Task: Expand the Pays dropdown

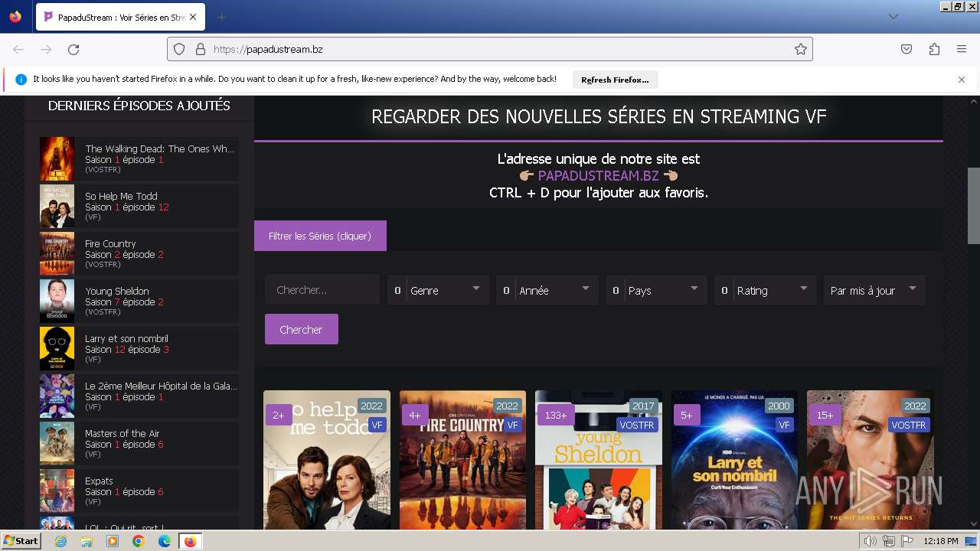Action: coord(656,290)
